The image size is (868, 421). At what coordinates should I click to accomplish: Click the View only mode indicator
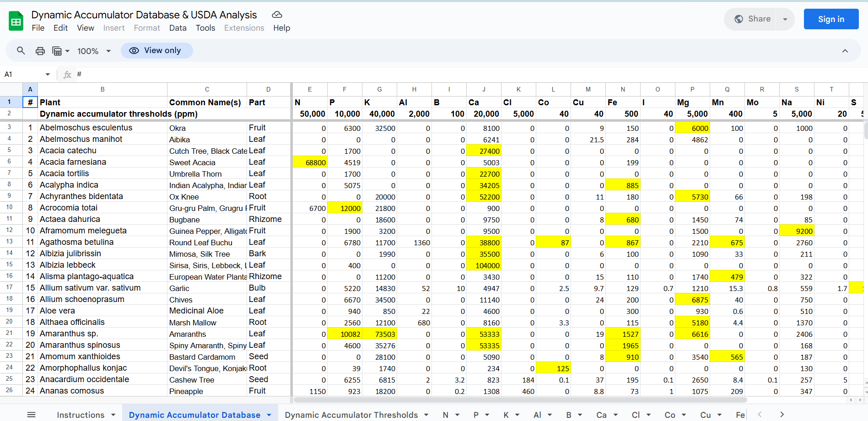pos(156,50)
